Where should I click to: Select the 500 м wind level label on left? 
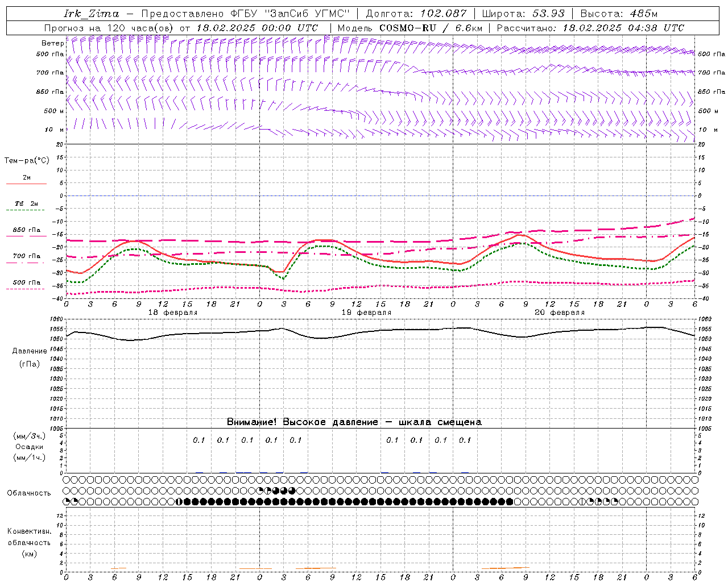[54, 111]
